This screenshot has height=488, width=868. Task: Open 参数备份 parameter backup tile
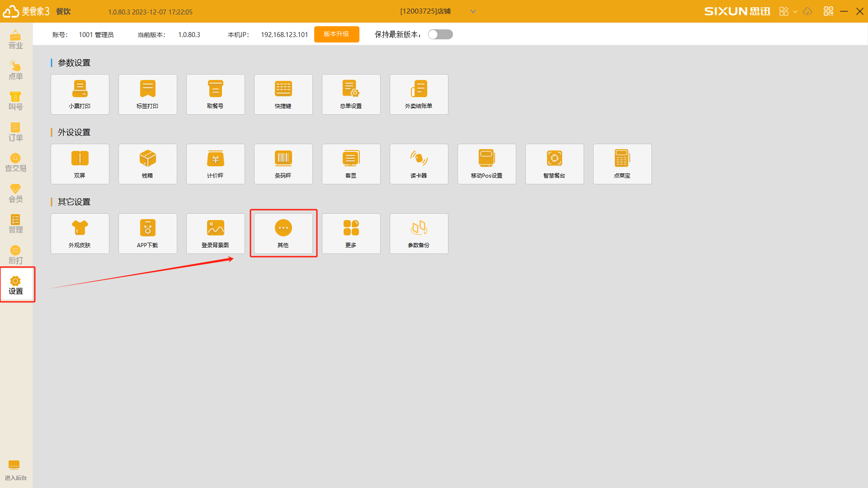tap(419, 234)
